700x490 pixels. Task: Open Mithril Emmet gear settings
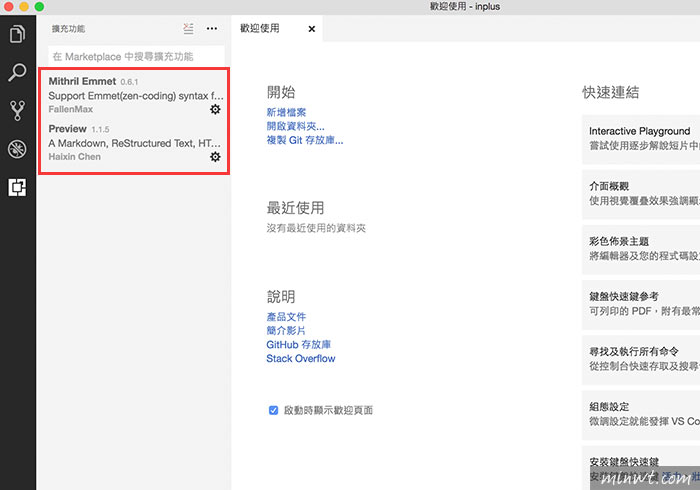point(215,109)
